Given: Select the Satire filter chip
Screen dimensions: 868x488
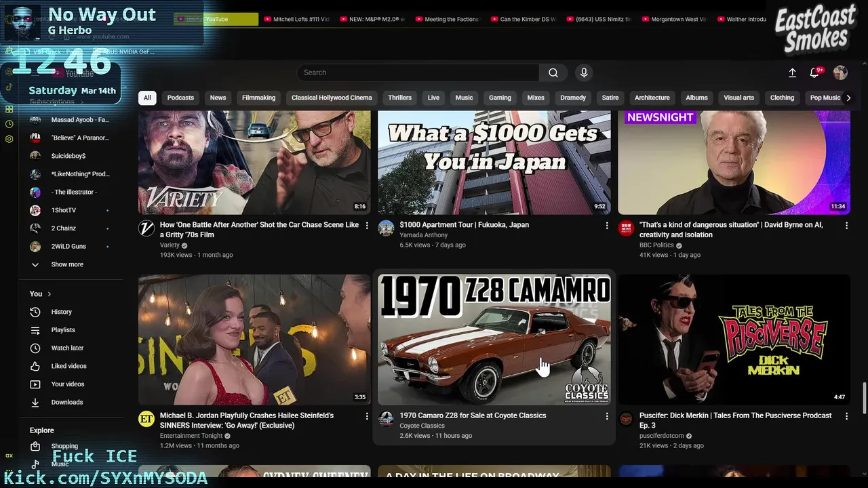Looking at the screenshot, I should [x=610, y=98].
